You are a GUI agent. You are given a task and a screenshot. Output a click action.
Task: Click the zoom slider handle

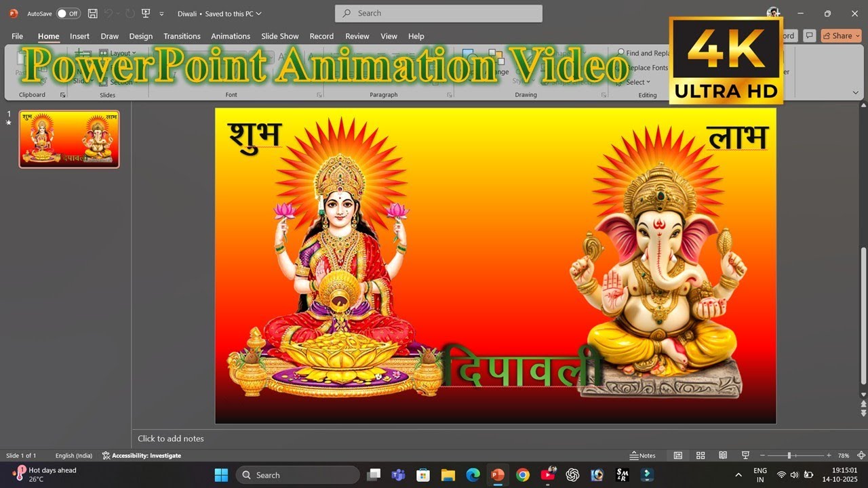point(789,455)
